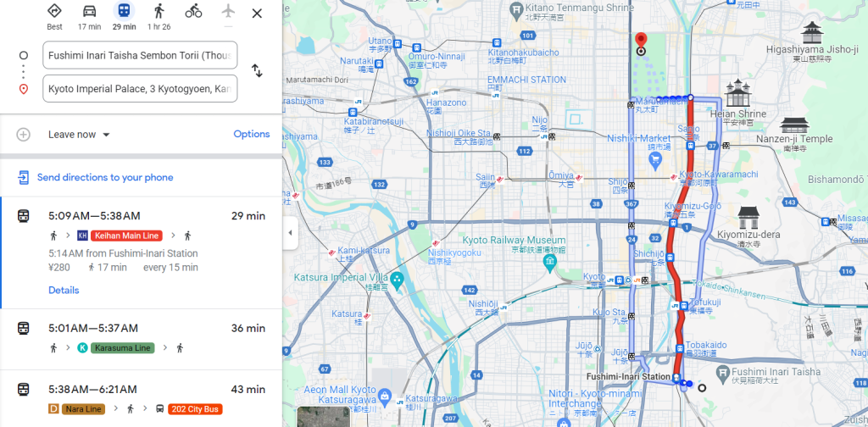The image size is (868, 427).
Task: Click the Utano station icon
Action: (x=397, y=42)
